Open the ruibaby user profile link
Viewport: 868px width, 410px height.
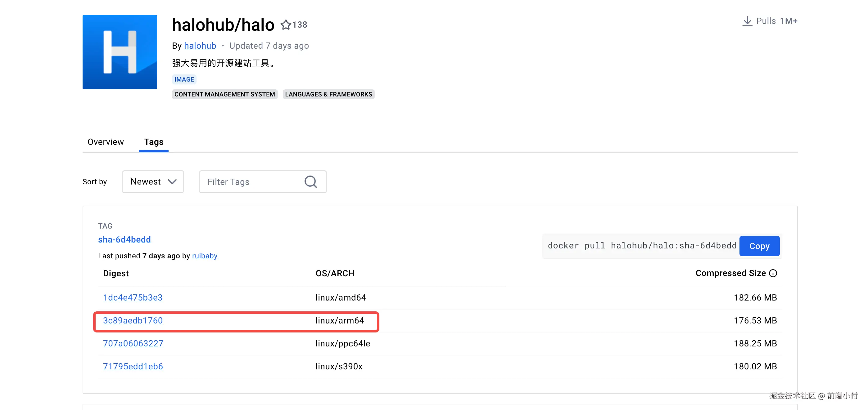click(x=205, y=256)
